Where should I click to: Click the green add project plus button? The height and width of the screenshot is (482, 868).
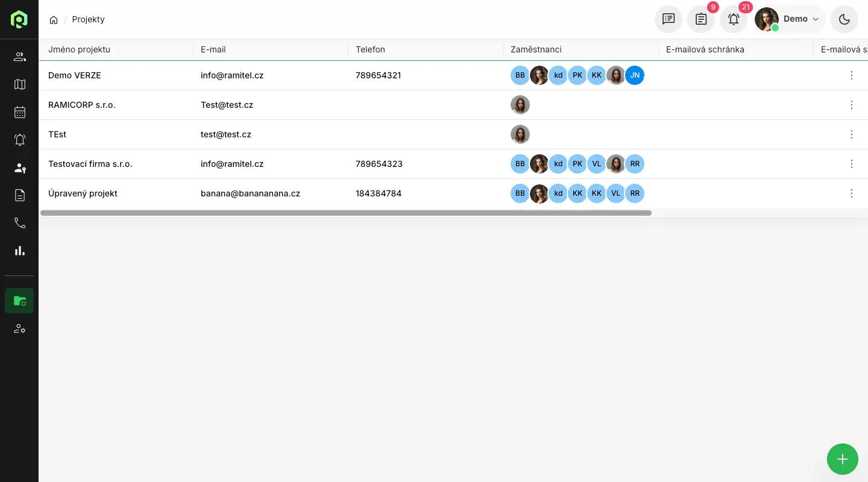point(843,459)
